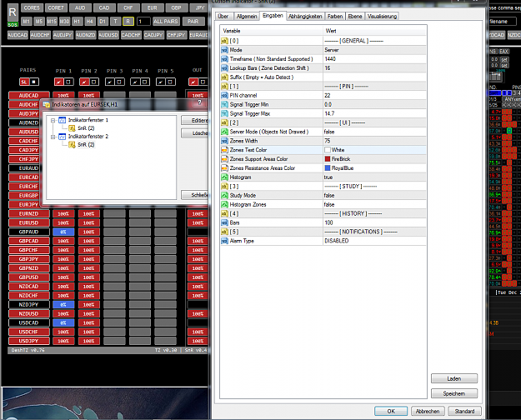This screenshot has width=521, height=420.
Task: Click the Zones Support Areas Color row icon
Action: point(224,159)
